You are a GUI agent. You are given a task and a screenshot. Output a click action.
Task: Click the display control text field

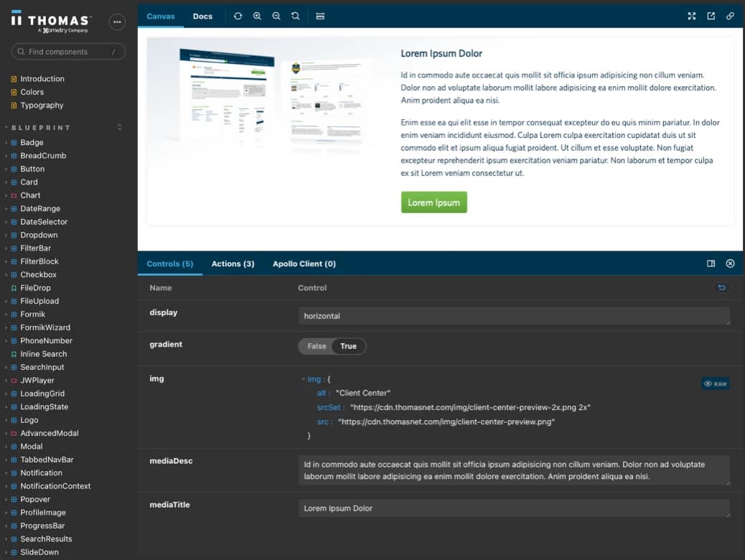[x=514, y=316]
